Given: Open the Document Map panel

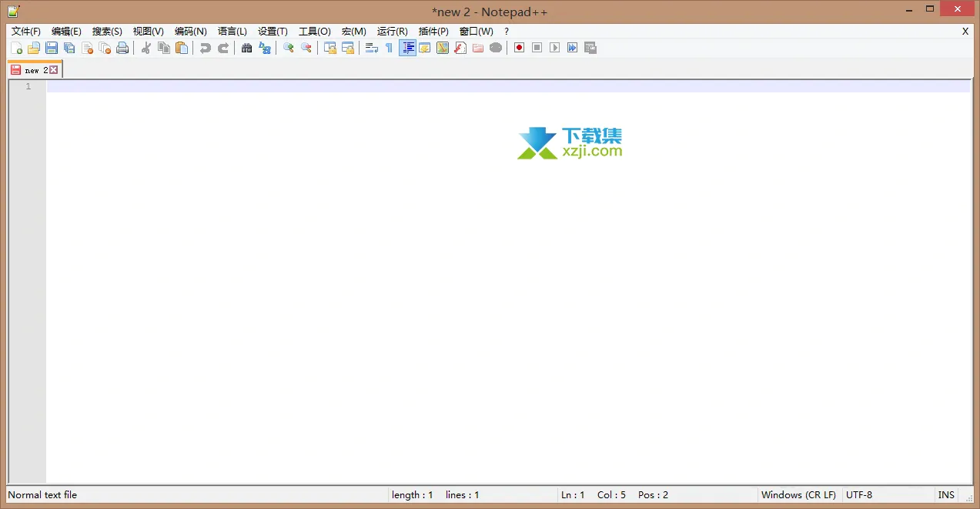Looking at the screenshot, I should tap(425, 48).
